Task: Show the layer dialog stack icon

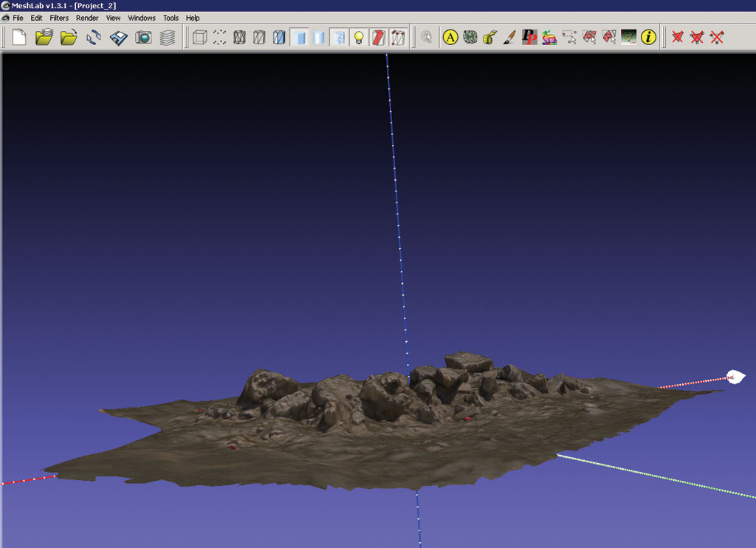Action: tap(168, 37)
